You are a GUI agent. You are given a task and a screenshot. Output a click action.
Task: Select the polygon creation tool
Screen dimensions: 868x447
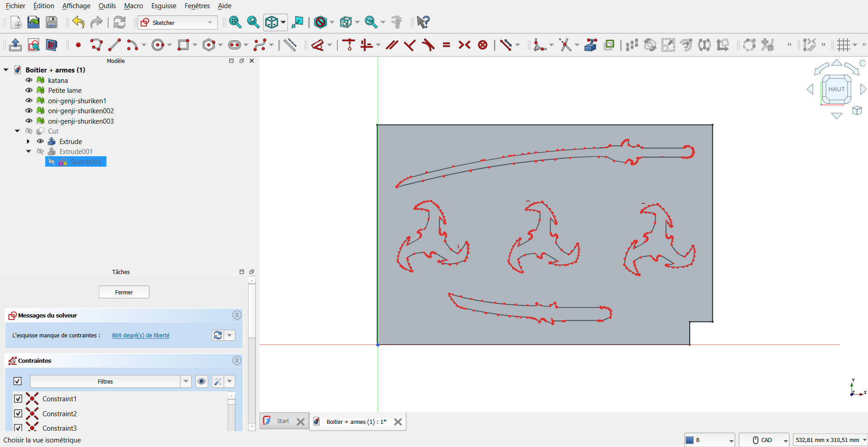click(209, 45)
